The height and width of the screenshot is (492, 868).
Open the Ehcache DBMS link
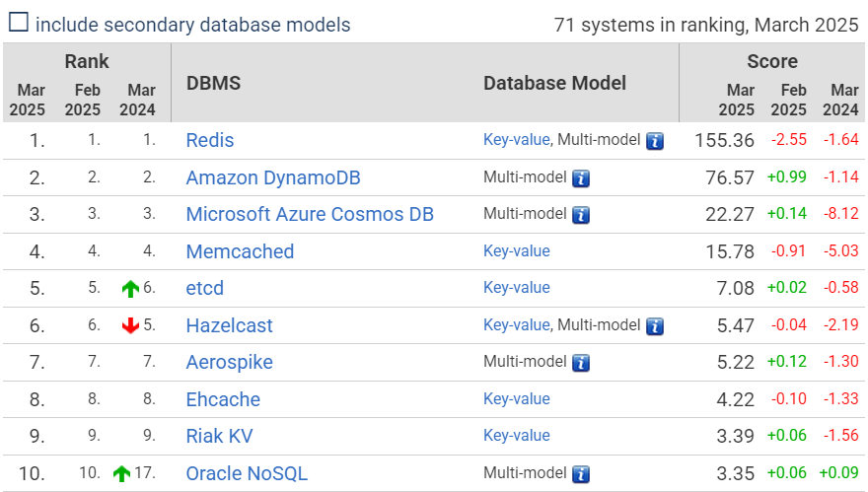pyautogui.click(x=223, y=399)
